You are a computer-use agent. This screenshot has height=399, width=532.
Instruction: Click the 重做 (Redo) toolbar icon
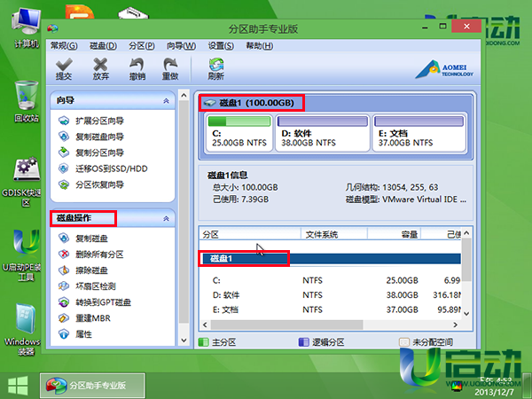170,69
